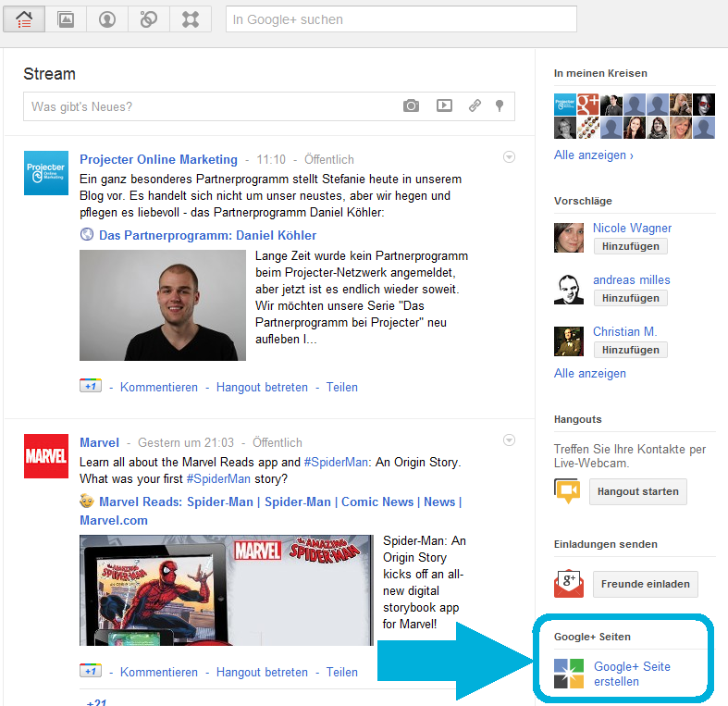Click Kommentieren under Projecter post

pos(159,388)
